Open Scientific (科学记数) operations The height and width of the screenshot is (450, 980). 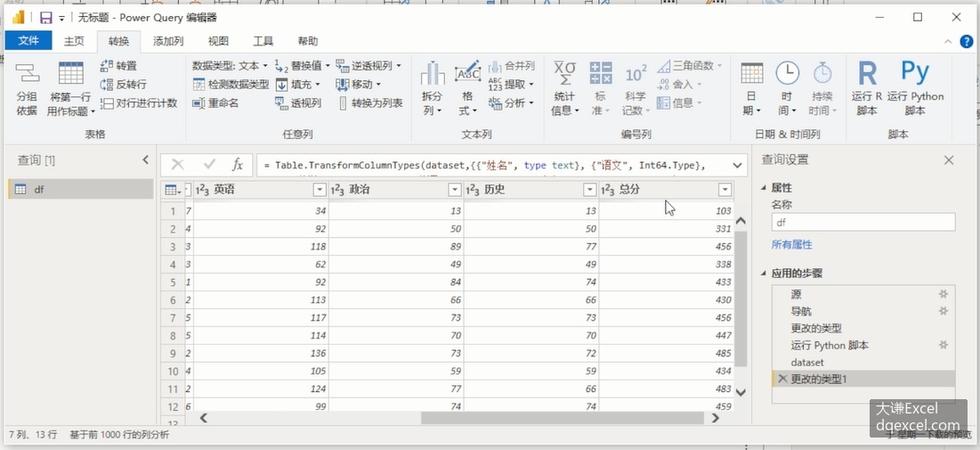tap(636, 89)
